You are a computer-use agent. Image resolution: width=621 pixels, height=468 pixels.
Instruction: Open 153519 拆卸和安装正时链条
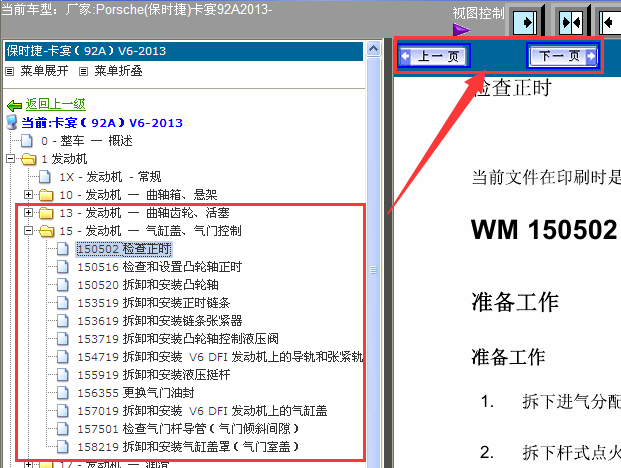click(x=154, y=303)
